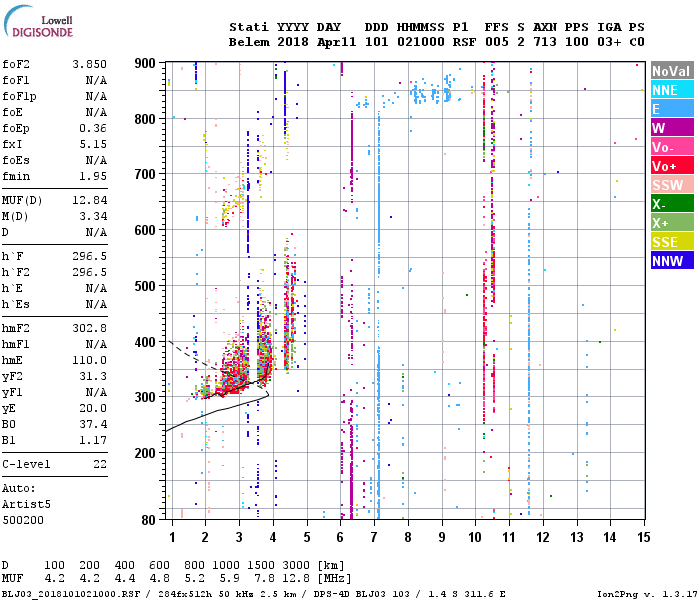
Task: Click the year 2018 in header
Action: 293,42
